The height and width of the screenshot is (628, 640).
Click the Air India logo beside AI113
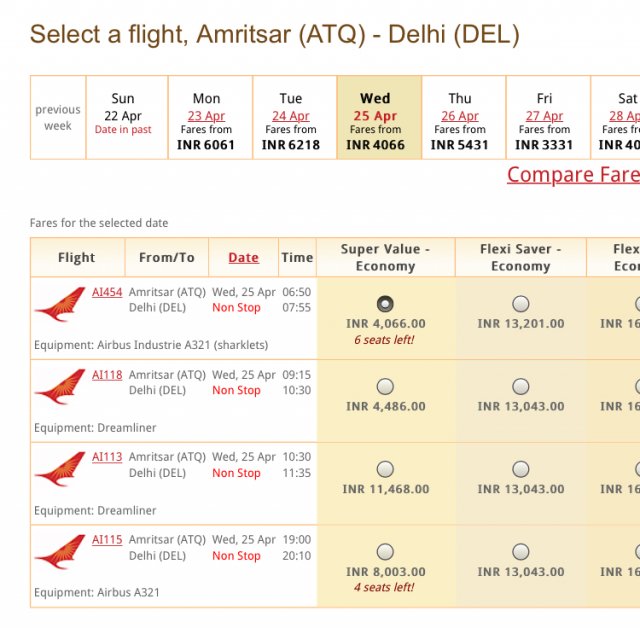pyautogui.click(x=59, y=469)
